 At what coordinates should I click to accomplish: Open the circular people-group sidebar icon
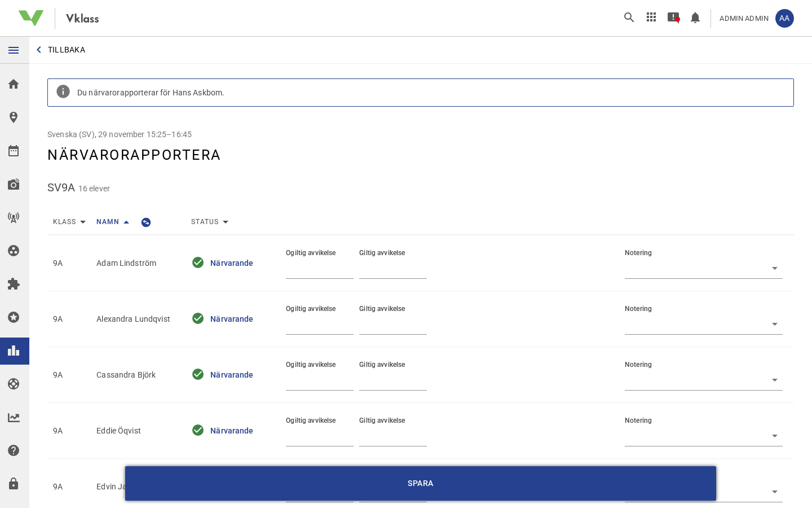pyautogui.click(x=14, y=251)
